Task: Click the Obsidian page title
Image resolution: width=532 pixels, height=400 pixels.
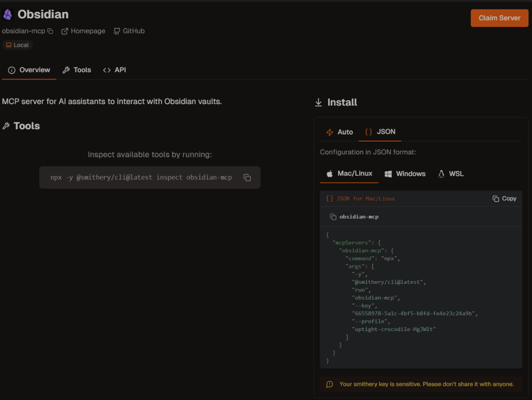Action: (43, 14)
